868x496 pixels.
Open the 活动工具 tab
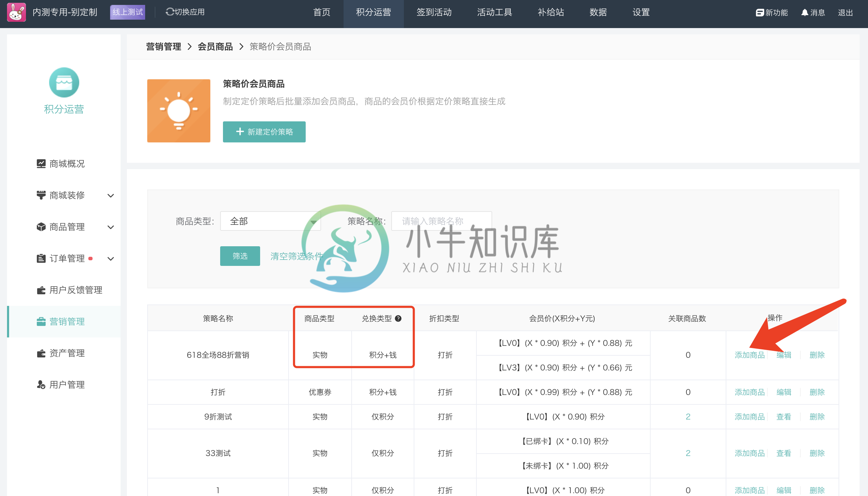(x=495, y=12)
